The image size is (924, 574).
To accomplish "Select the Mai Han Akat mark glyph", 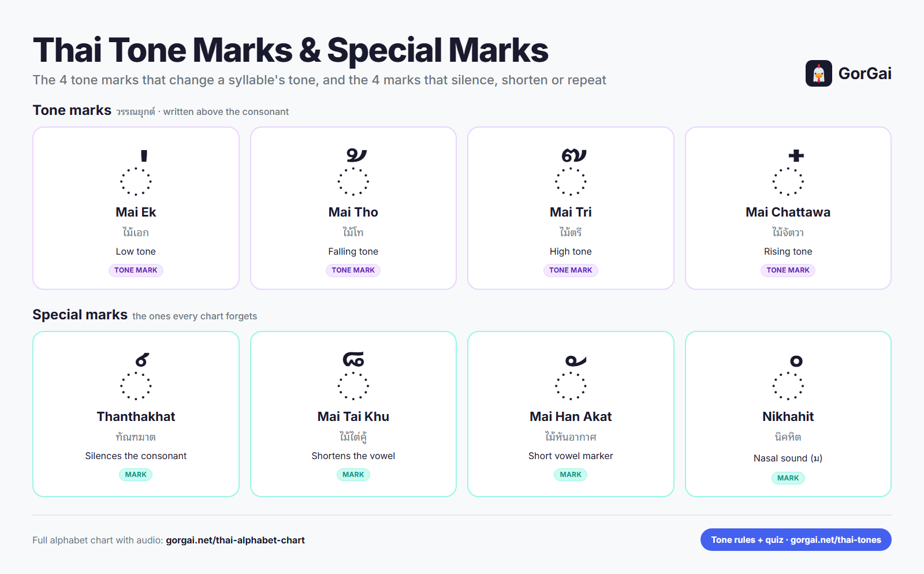I will point(576,361).
